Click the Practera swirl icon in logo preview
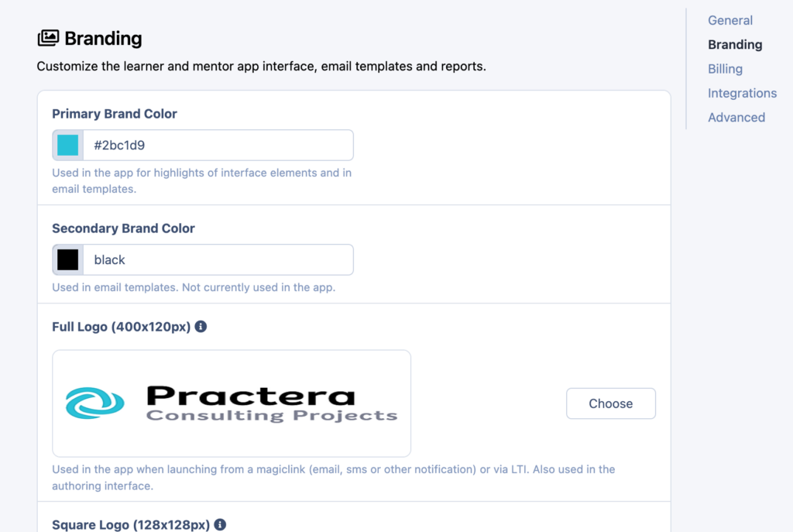 pos(94,403)
